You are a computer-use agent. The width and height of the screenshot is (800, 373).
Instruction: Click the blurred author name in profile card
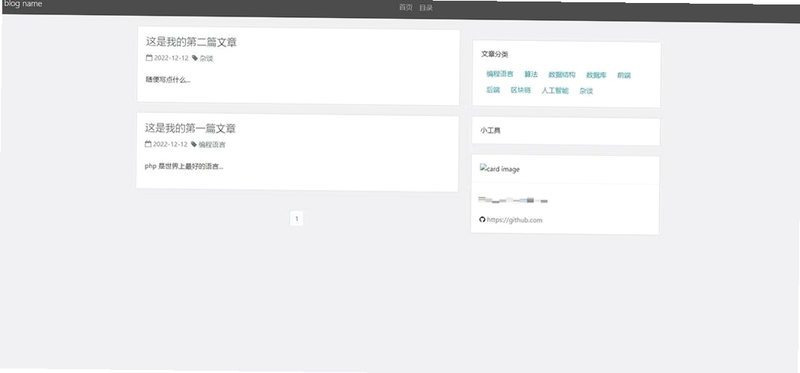point(513,200)
